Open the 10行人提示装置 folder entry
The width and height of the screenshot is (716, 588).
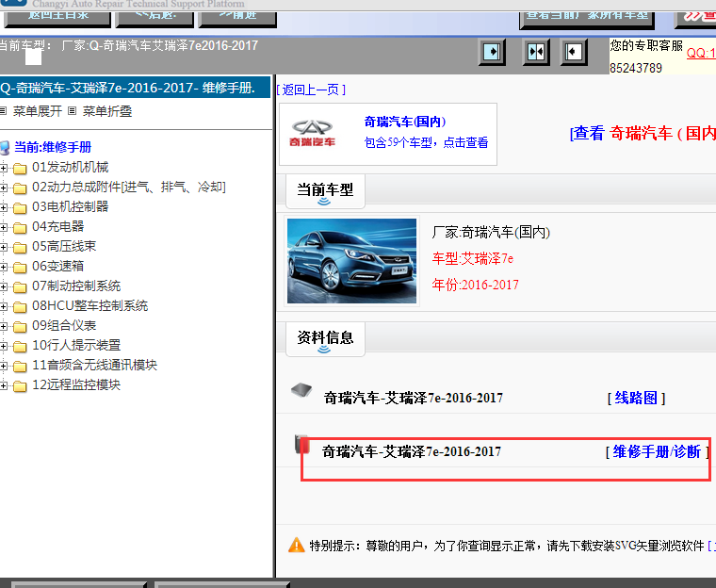tap(76, 346)
